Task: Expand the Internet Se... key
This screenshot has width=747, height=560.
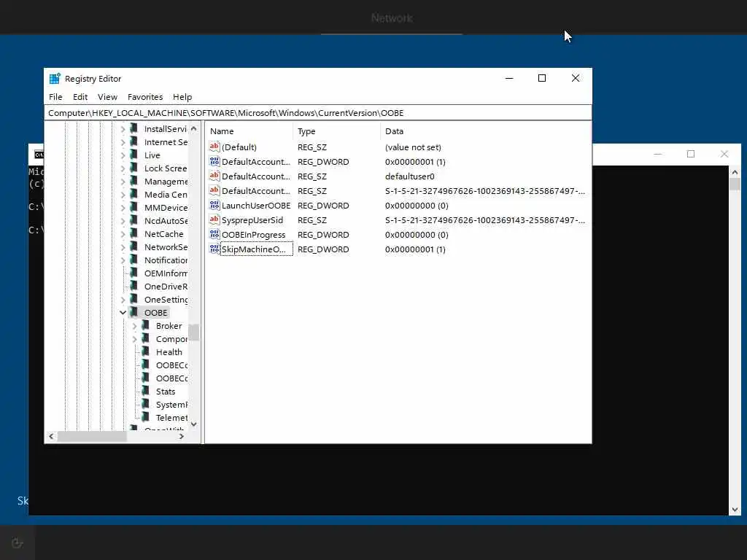Action: pyautogui.click(x=123, y=142)
